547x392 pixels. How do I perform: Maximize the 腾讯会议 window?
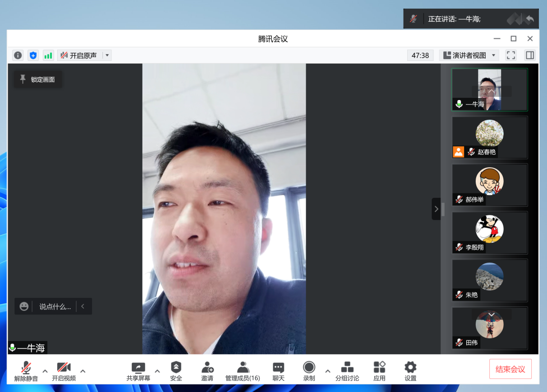tap(513, 39)
